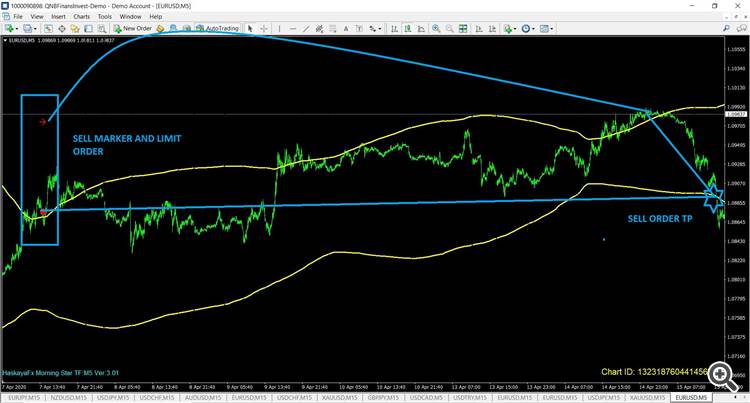
Task: Click the Chart ID text
Action: click(654, 371)
